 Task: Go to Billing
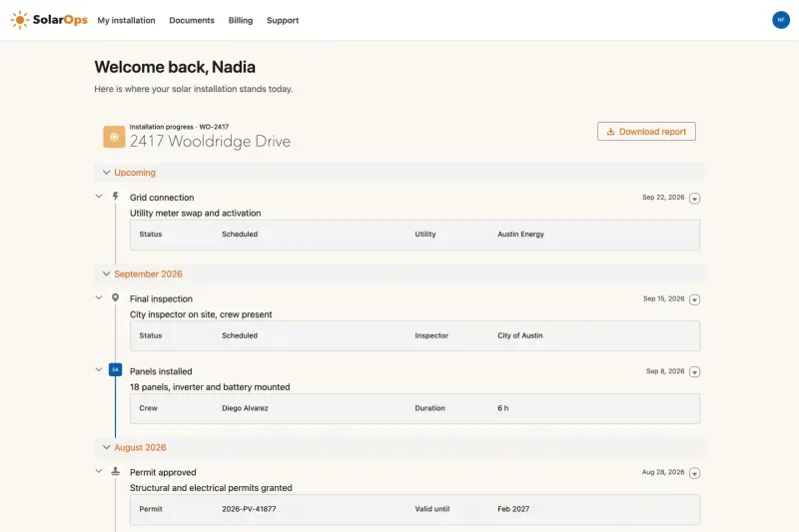pyautogui.click(x=241, y=20)
